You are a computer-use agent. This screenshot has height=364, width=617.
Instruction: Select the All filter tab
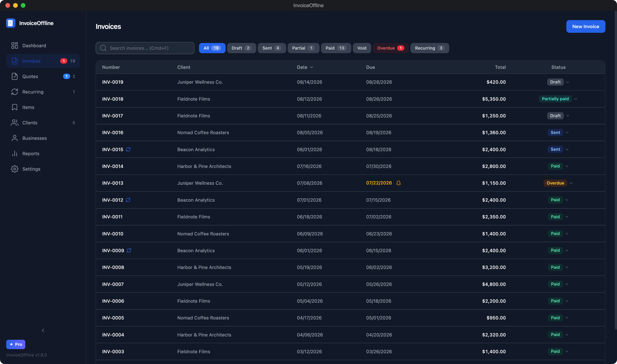212,48
